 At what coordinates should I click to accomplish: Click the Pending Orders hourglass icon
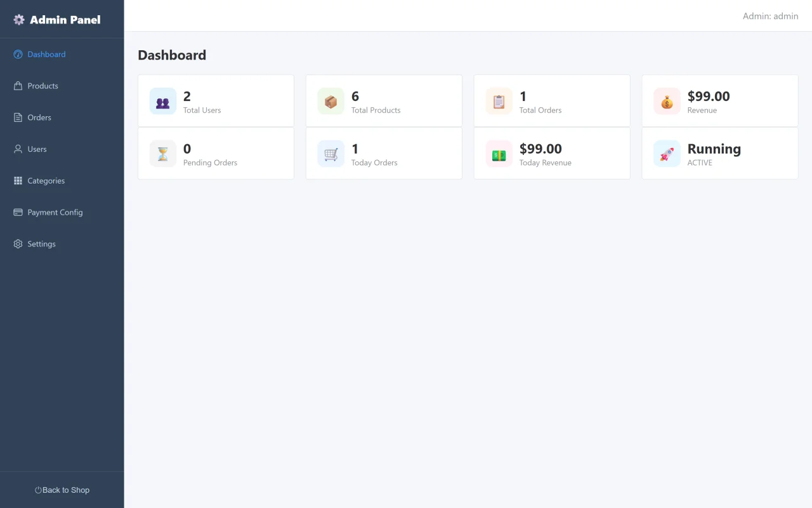163,154
